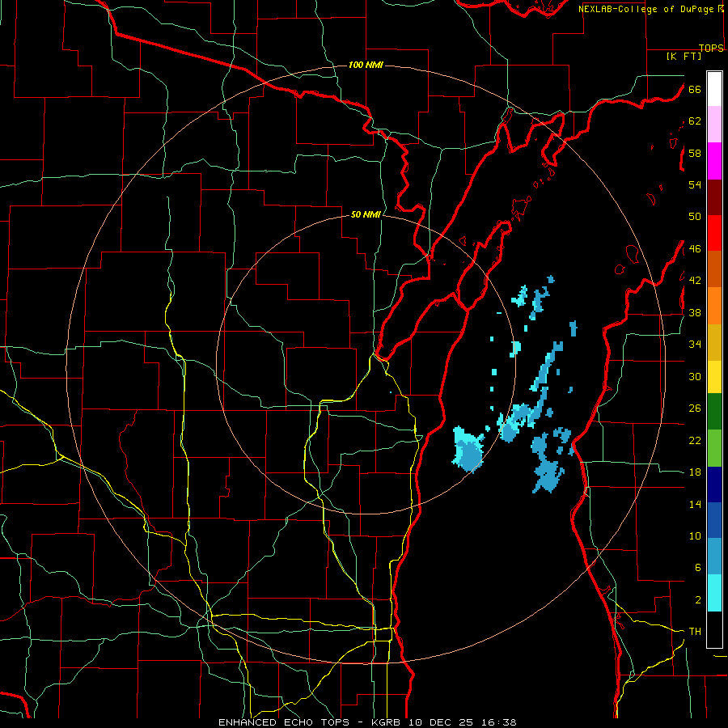The width and height of the screenshot is (728, 728).
Task: Click the 2 legend value
Action: click(x=698, y=600)
